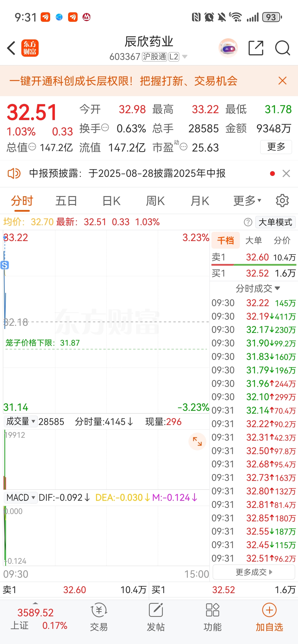Switch to 分时 tab
Image resolution: width=298 pixels, height=644 pixels.
click(22, 201)
